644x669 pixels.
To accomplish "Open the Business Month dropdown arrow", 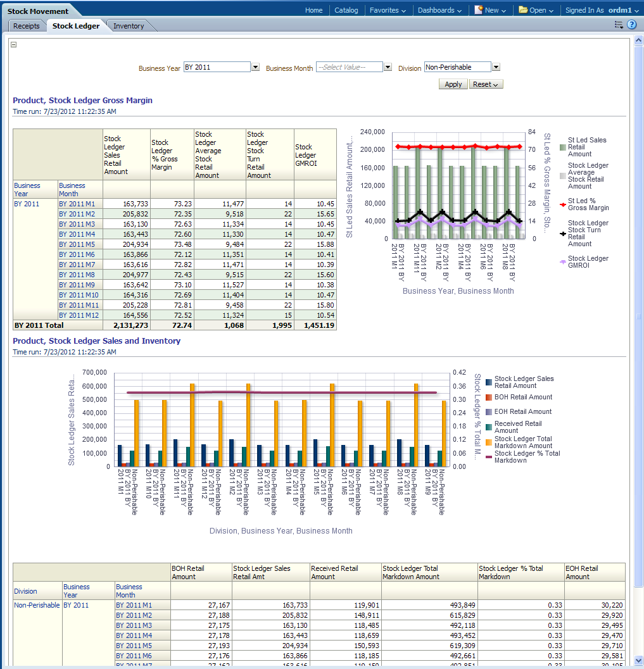I will pyautogui.click(x=388, y=67).
